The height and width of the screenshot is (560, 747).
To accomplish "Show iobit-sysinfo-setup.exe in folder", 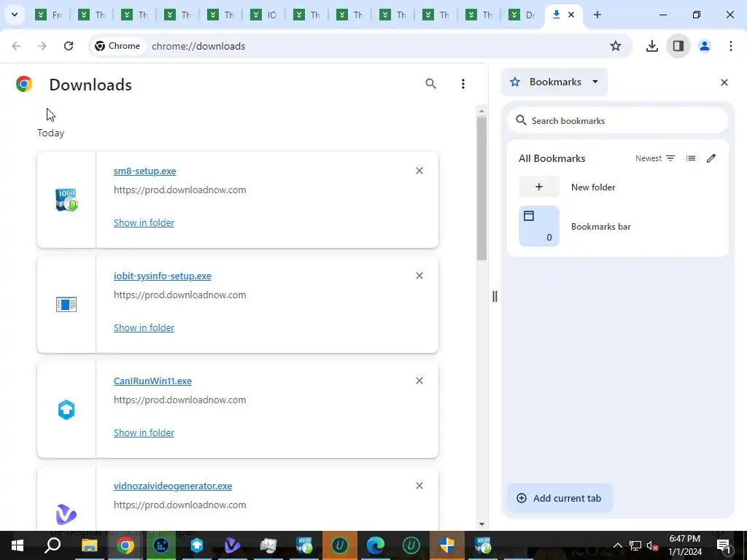I will click(x=144, y=327).
